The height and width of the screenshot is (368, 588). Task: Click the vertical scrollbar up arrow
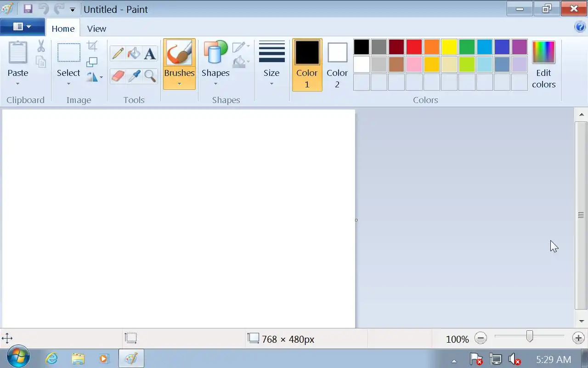pos(581,115)
